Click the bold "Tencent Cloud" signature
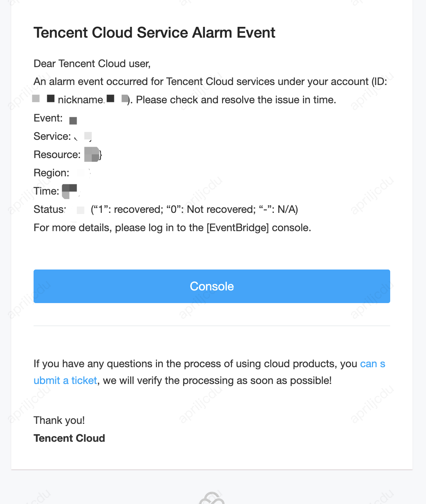 (69, 438)
